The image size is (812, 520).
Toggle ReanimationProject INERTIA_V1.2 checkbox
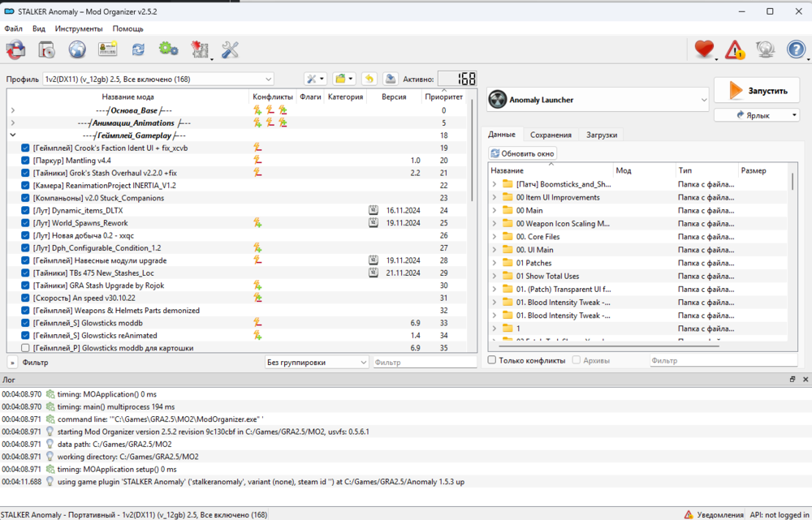(25, 185)
